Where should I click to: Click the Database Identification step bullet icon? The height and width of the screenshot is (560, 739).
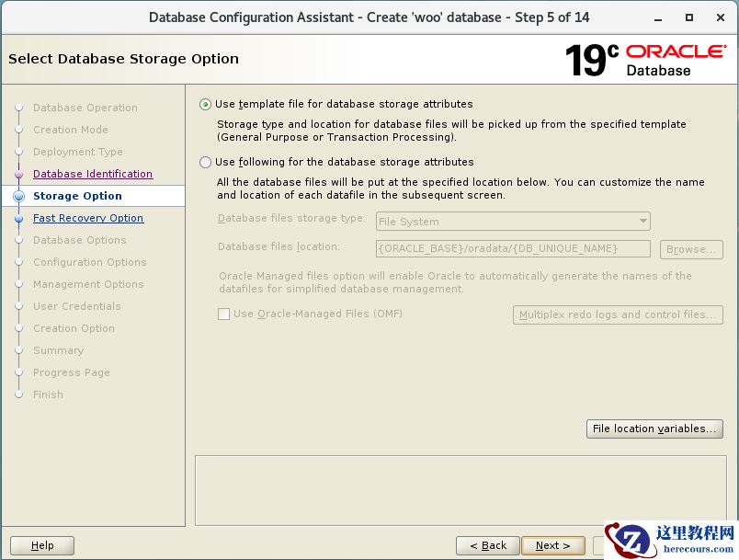pyautogui.click(x=19, y=175)
